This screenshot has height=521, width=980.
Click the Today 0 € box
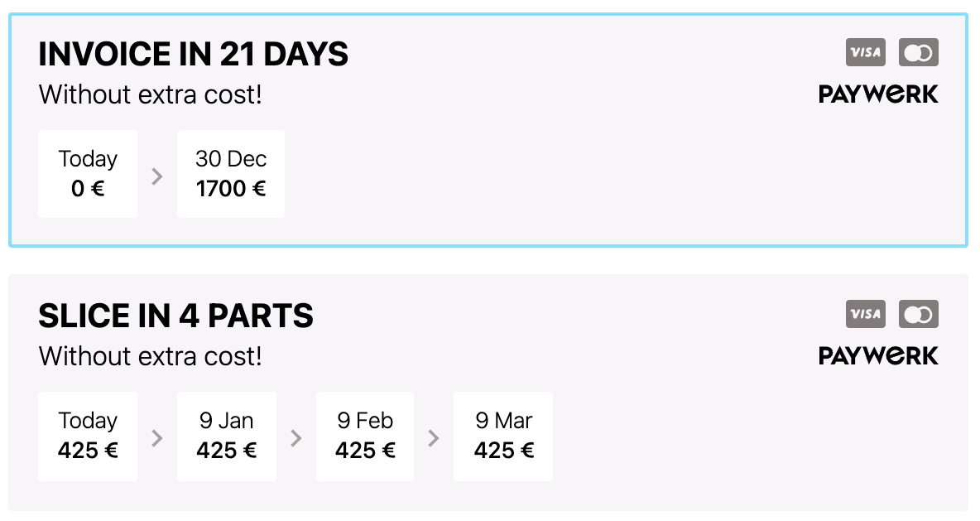88,174
